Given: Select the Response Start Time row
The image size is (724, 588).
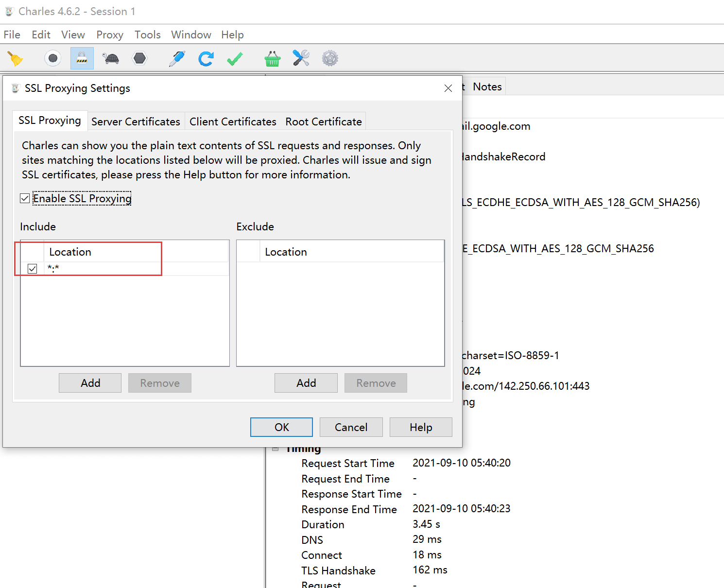Looking at the screenshot, I should pos(359,494).
